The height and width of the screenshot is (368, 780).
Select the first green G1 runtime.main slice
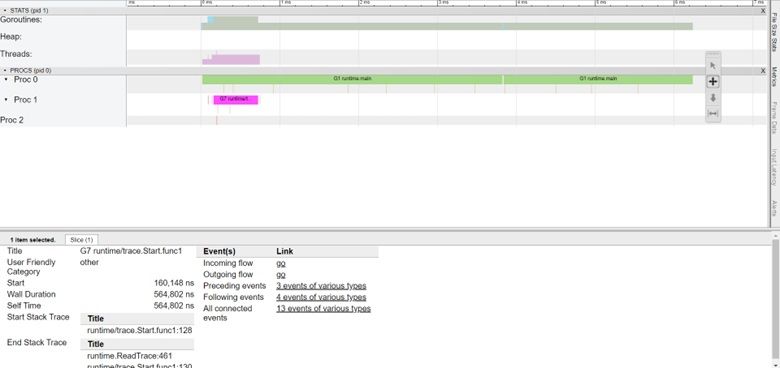(x=352, y=79)
